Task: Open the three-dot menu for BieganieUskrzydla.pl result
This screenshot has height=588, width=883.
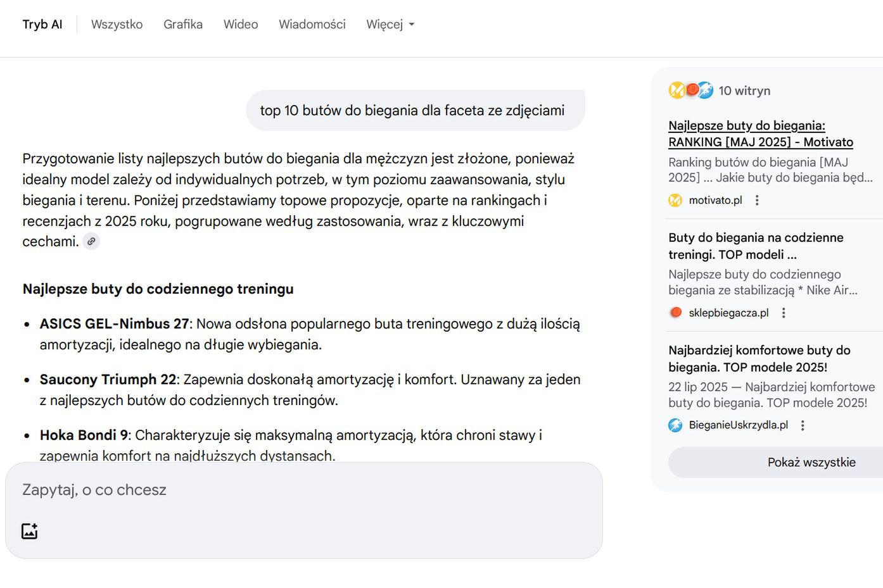Action: coord(802,425)
